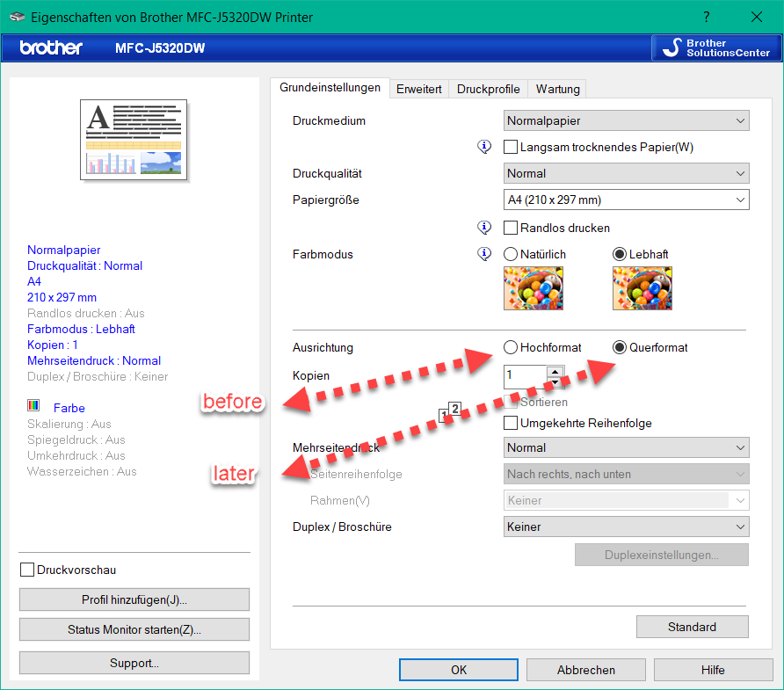Viewport: 784px width, 690px height.
Task: Open the Brother SolutionsCenter logo button
Action: (x=716, y=48)
